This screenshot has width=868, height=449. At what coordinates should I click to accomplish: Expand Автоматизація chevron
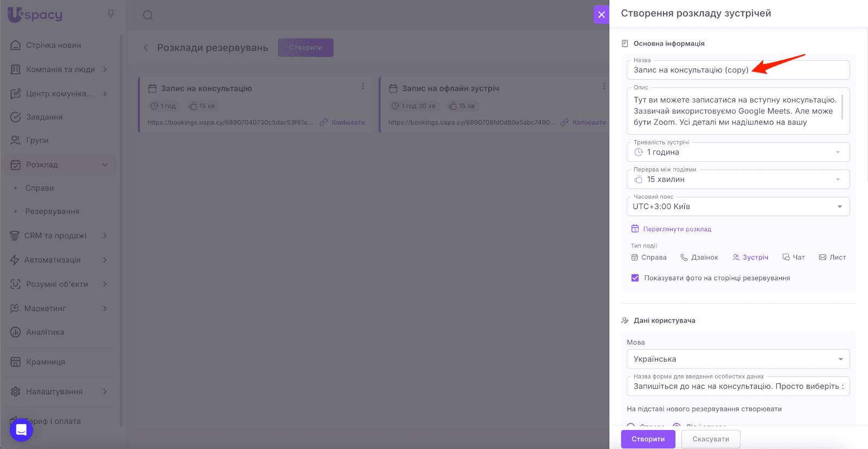tap(105, 260)
